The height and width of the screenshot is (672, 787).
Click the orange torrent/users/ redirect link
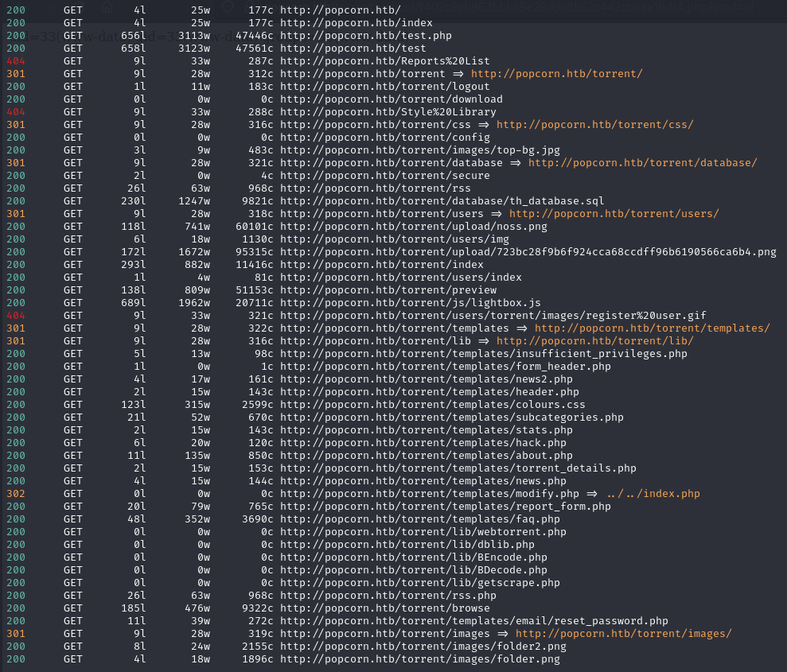pyautogui.click(x=614, y=214)
